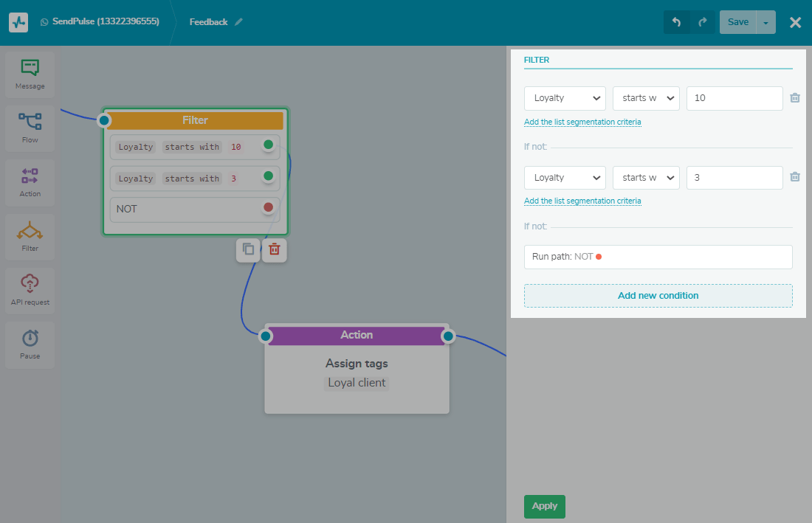
Task: Open the first Loyalty field dropdown
Action: tap(565, 98)
